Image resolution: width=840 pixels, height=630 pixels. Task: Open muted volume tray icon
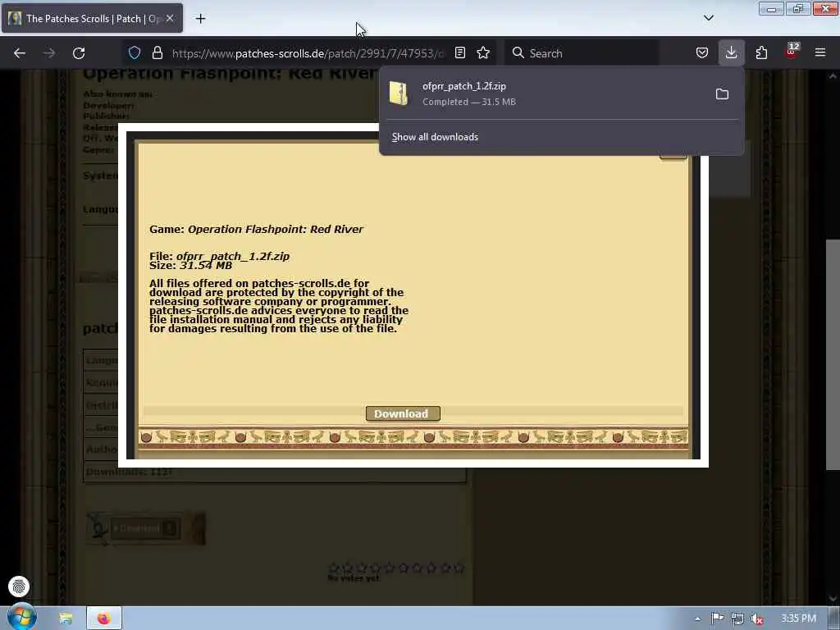(x=757, y=619)
